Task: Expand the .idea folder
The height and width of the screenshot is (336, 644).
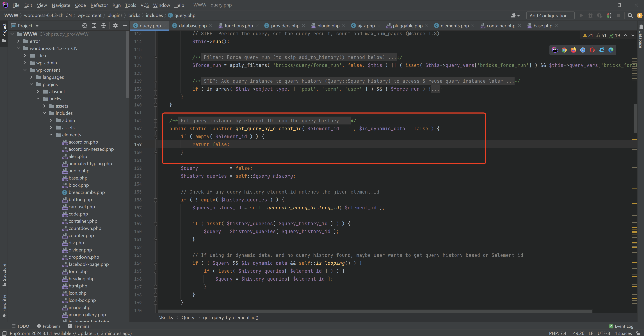Action: point(25,56)
